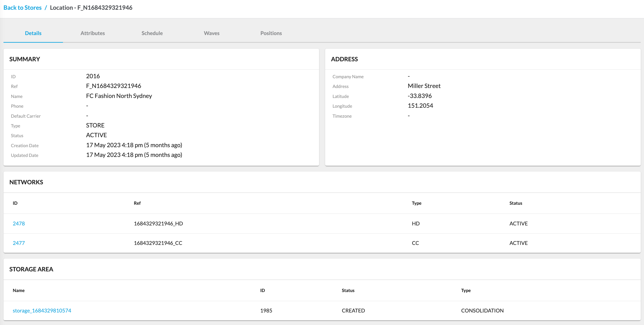Click the Networks Ref column header
This screenshot has height=325, width=644.
pyautogui.click(x=137, y=203)
